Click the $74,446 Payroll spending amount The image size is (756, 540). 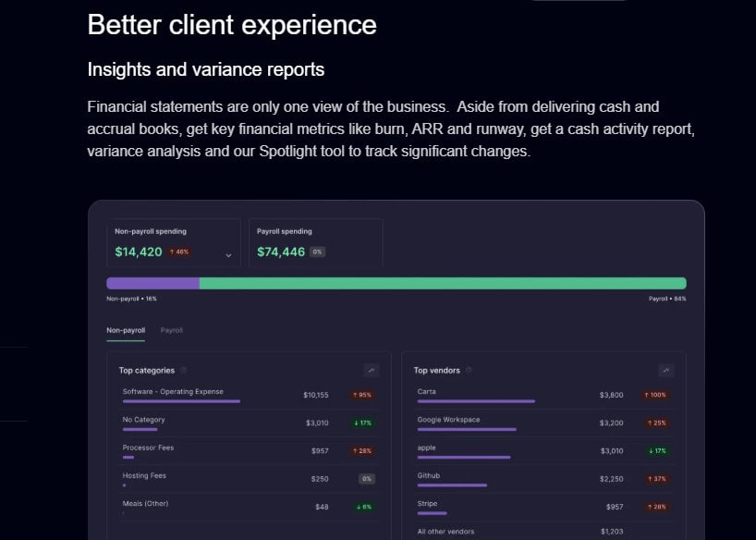[x=281, y=252]
